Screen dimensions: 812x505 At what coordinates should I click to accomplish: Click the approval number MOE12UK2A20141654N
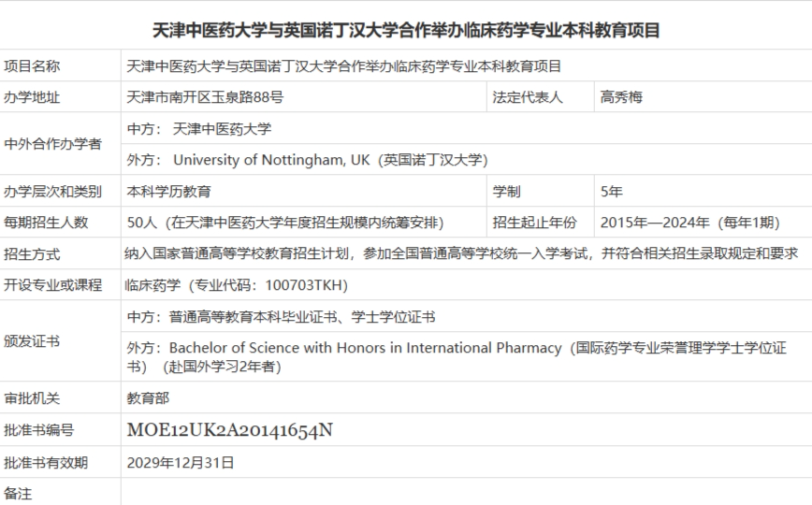(230, 430)
